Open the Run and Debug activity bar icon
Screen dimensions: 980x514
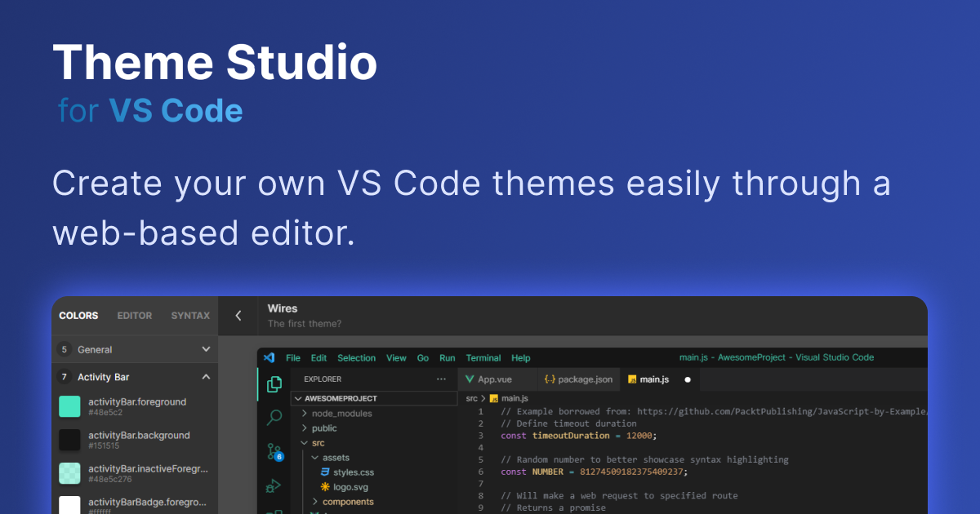(274, 486)
